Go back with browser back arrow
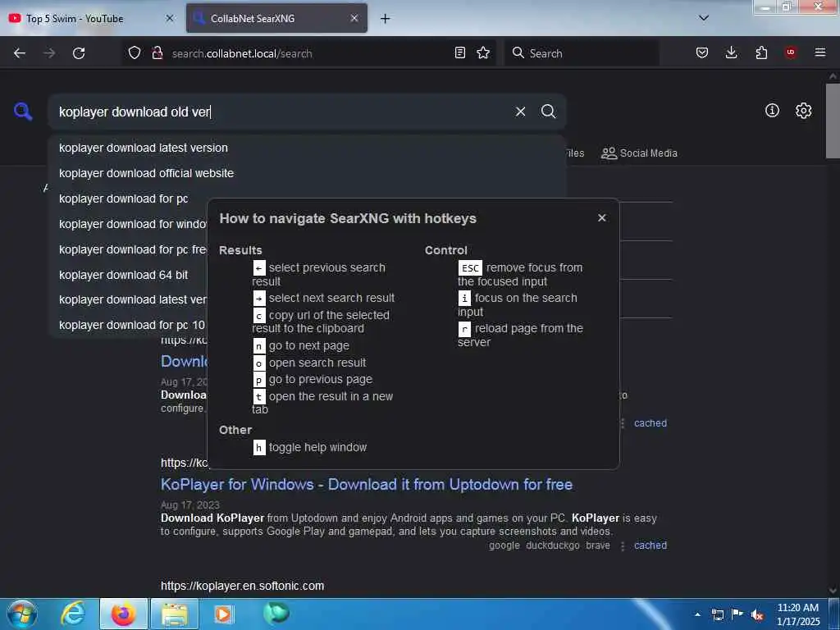Image resolution: width=840 pixels, height=630 pixels. [x=20, y=53]
